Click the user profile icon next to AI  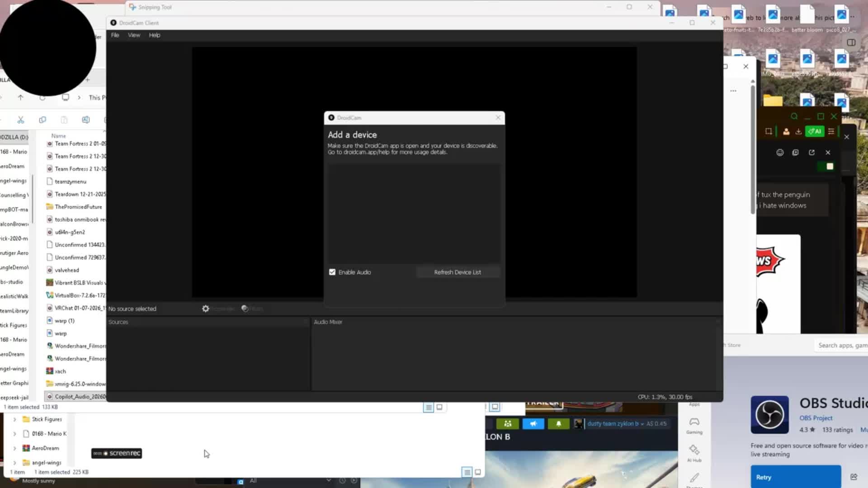[x=786, y=131]
